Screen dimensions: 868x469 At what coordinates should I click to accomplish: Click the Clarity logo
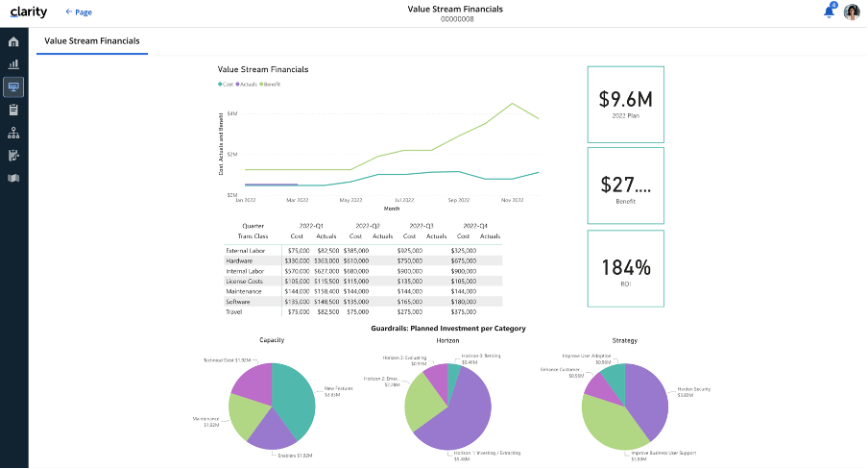click(29, 12)
